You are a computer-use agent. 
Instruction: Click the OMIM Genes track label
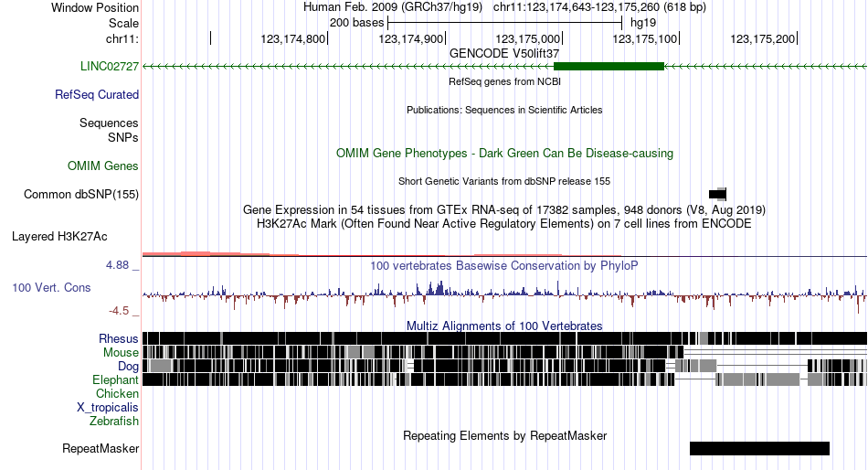pos(103,166)
